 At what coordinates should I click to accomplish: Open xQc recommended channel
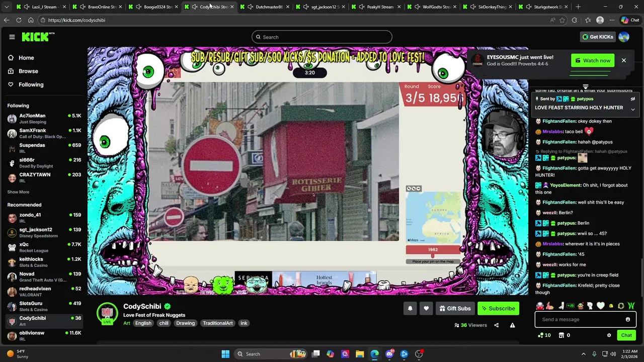point(44,247)
